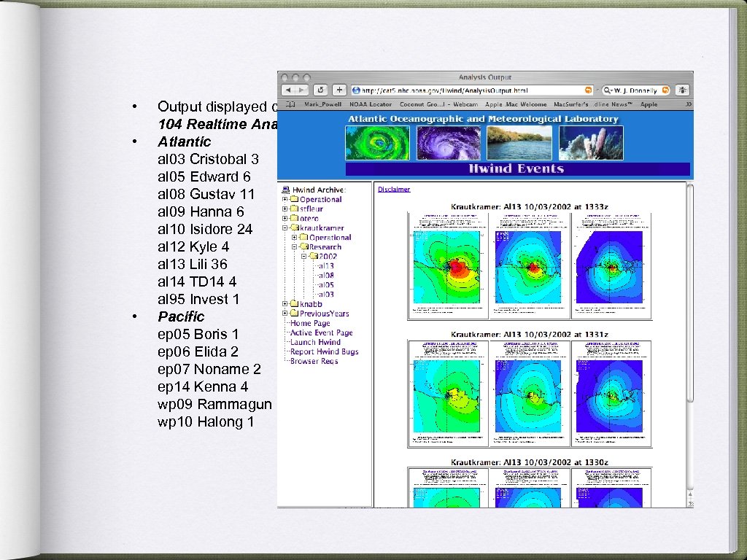Click the Back navigation arrow

pyautogui.click(x=290, y=88)
